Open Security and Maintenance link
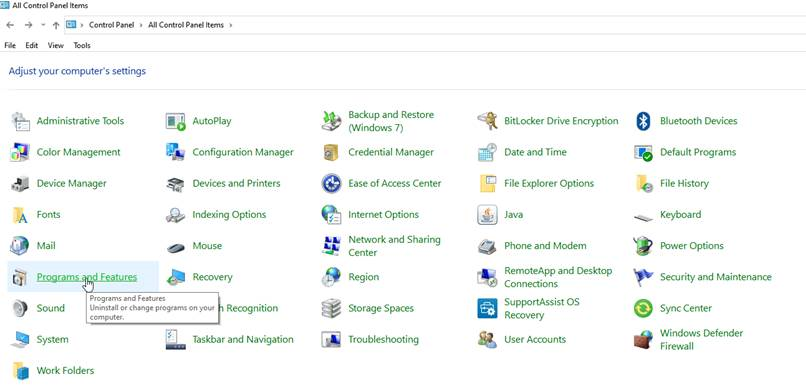This screenshot has width=806, height=392. tap(716, 277)
